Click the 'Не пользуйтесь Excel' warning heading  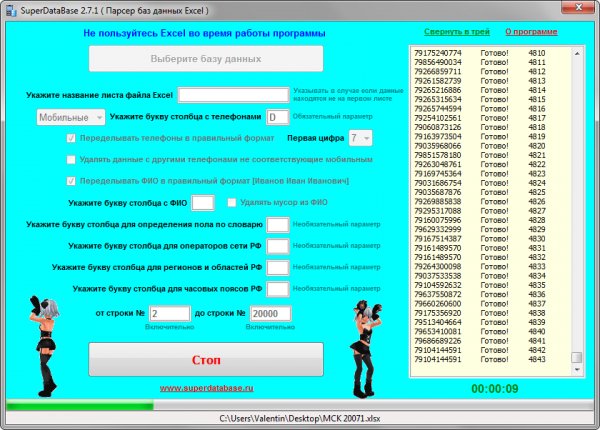pos(204,33)
